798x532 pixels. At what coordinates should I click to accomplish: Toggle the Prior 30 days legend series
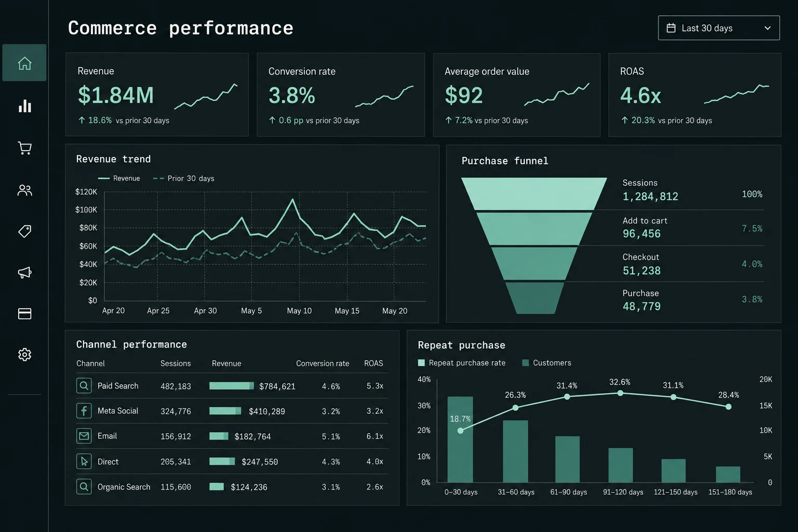[x=183, y=178]
